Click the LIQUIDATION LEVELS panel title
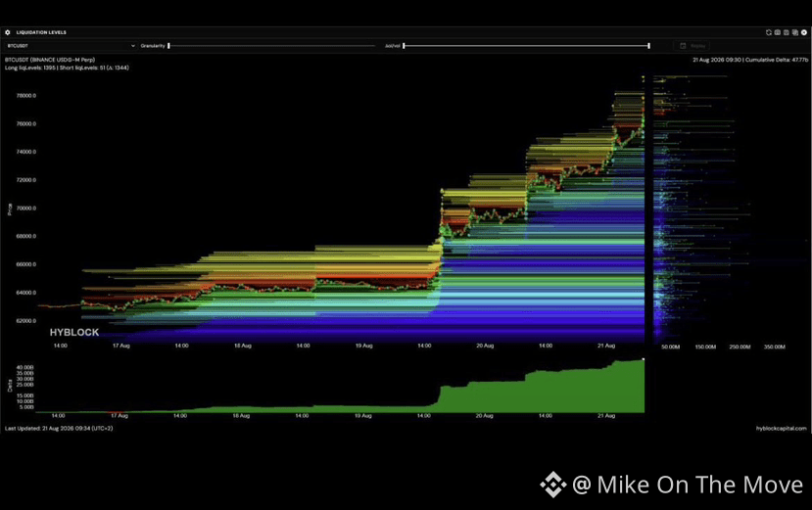Screen dimensions: 812x510 click(41, 32)
